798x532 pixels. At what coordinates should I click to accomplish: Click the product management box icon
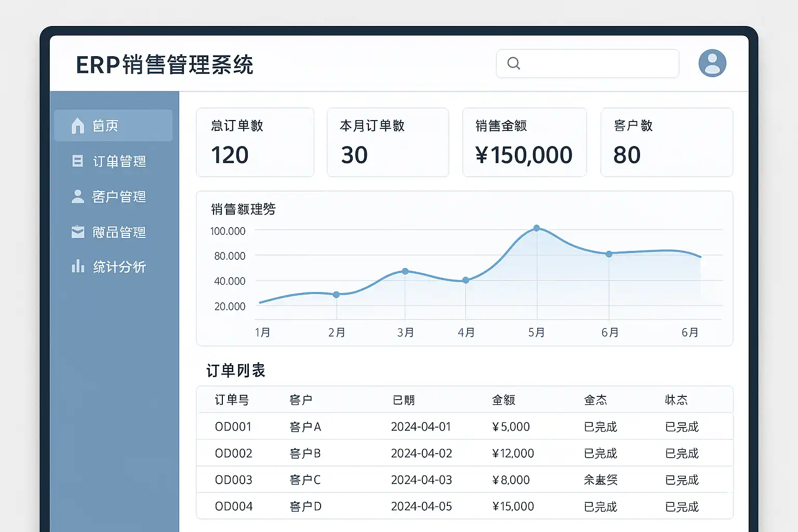[x=77, y=232]
